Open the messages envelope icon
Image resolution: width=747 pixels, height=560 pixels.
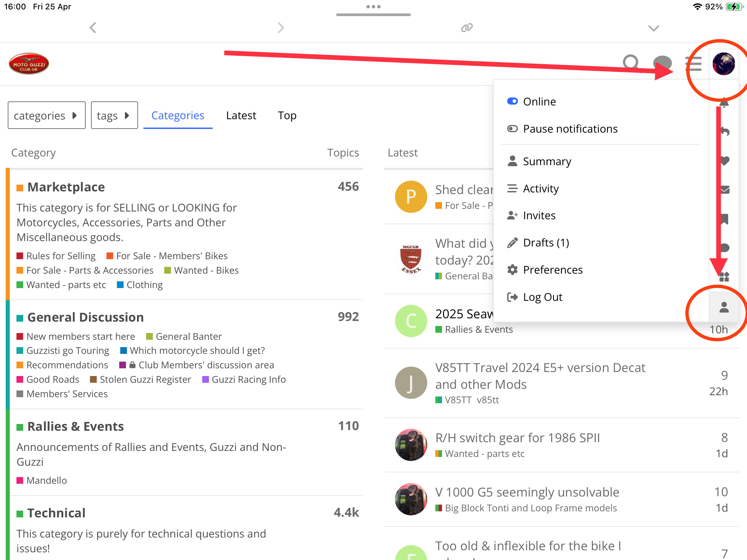point(724,190)
